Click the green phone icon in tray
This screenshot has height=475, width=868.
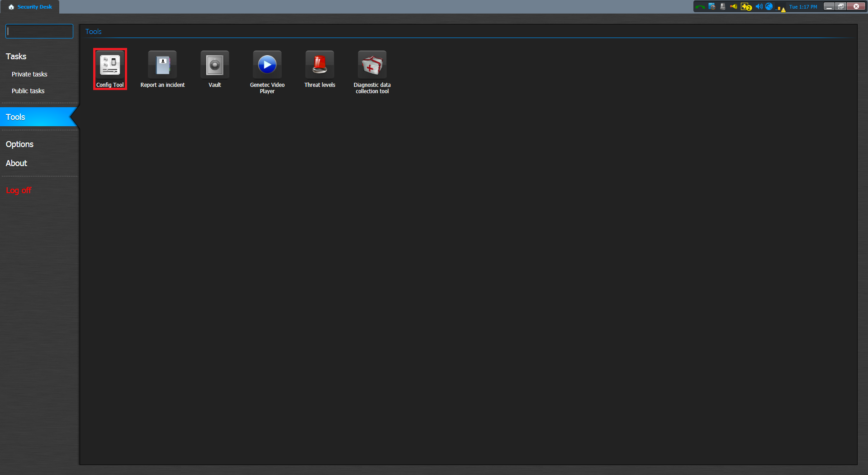point(700,7)
